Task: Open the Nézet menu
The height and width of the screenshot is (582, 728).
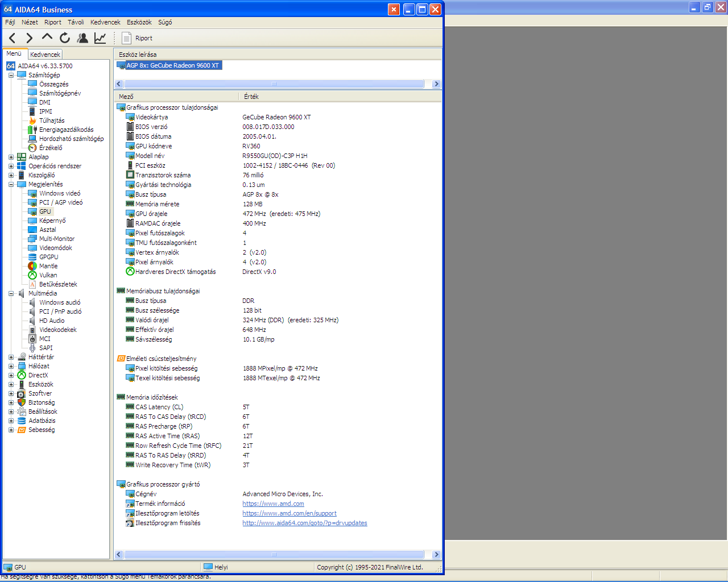Action: click(30, 22)
